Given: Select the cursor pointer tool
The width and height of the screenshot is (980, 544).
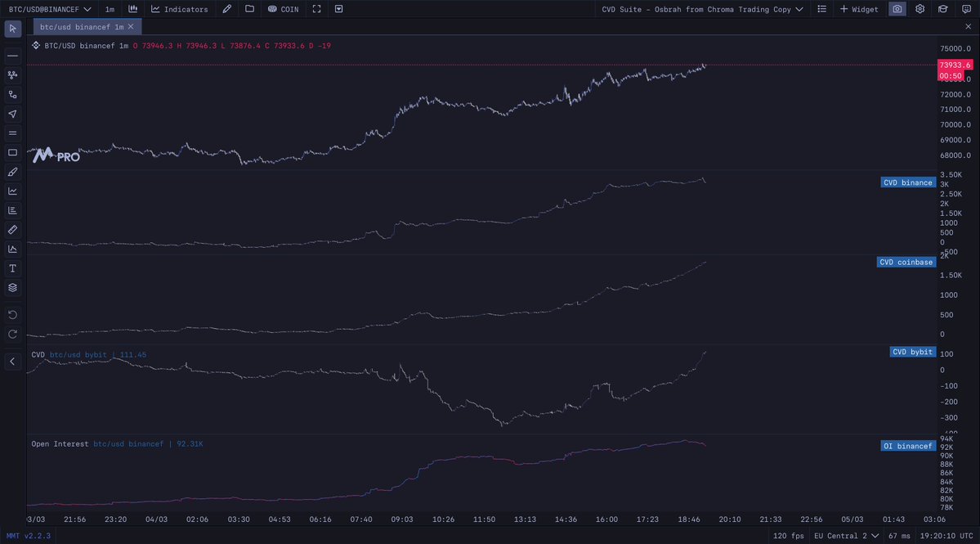Looking at the screenshot, I should click(x=12, y=29).
